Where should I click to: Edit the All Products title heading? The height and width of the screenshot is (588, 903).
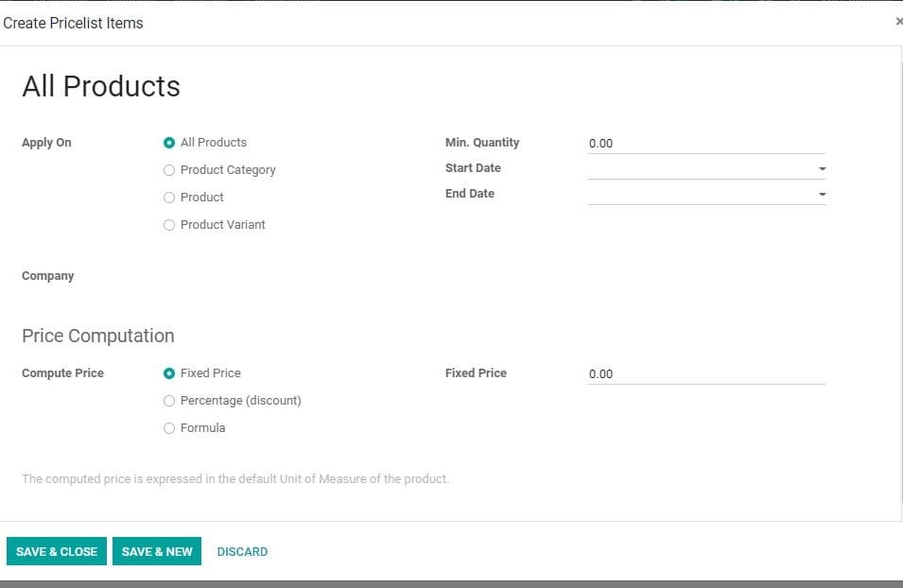[x=101, y=86]
